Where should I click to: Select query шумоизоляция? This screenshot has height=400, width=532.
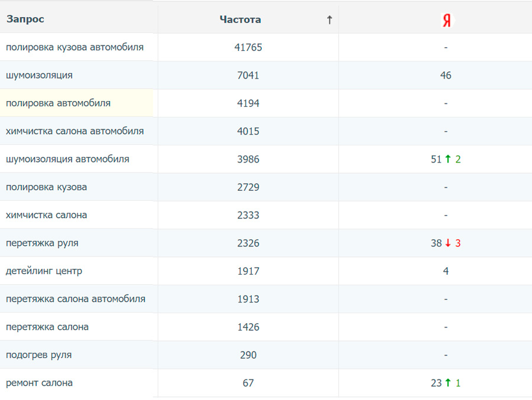point(40,75)
